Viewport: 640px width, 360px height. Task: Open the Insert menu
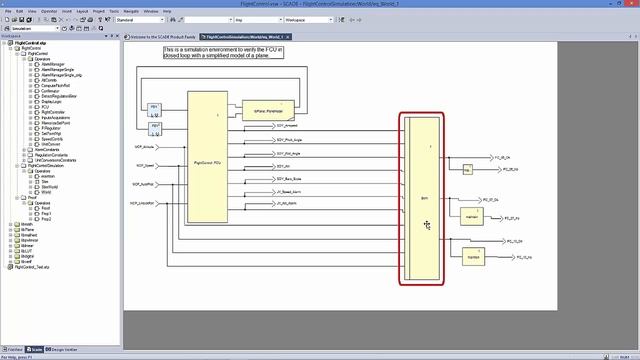(67, 11)
